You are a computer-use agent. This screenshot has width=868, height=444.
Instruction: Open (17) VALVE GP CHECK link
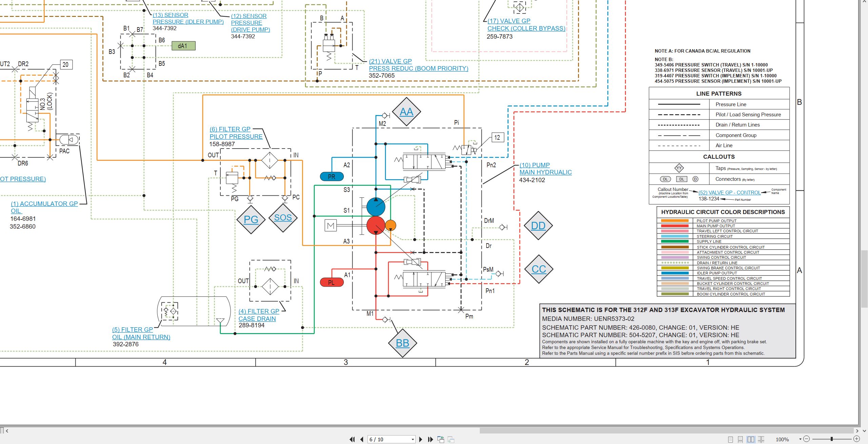(526, 25)
